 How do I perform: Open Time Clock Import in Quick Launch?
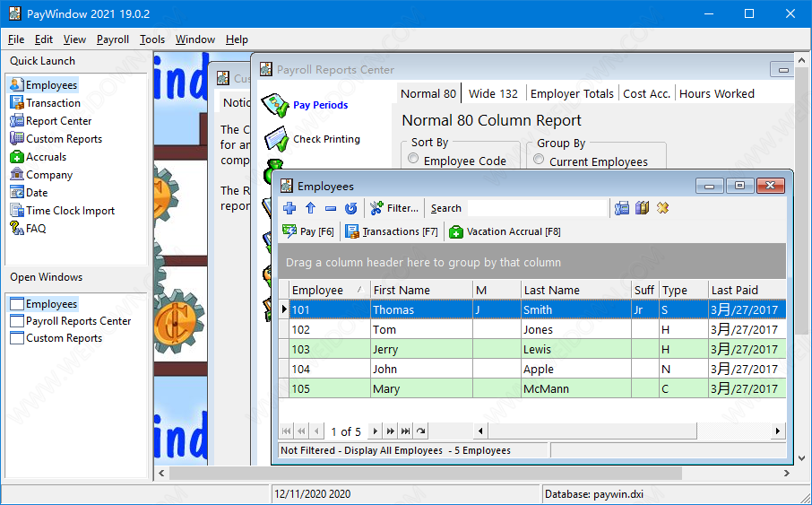pos(62,211)
